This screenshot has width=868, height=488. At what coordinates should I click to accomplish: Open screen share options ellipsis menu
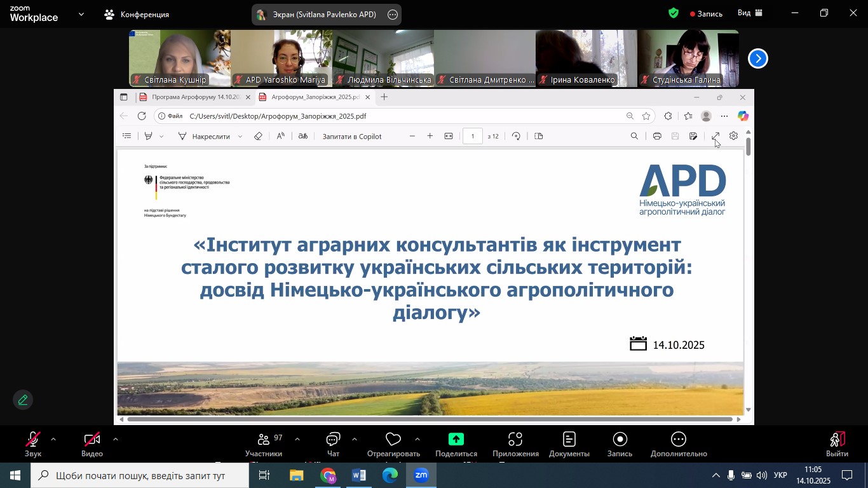pyautogui.click(x=393, y=15)
